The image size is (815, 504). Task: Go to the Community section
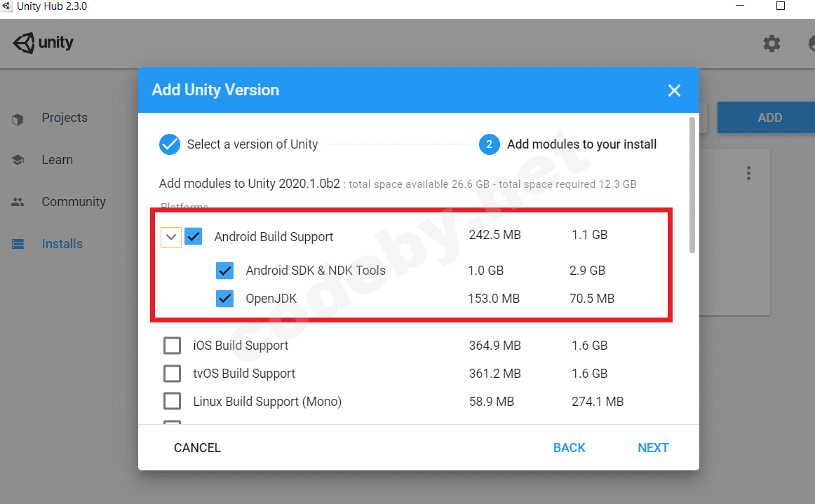pyautogui.click(x=74, y=202)
